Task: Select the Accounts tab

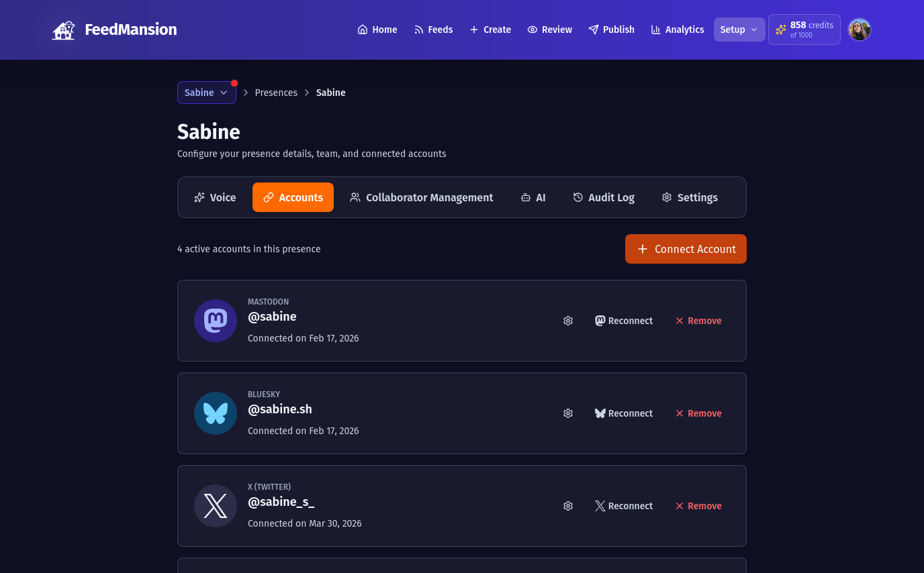Action: 293,197
